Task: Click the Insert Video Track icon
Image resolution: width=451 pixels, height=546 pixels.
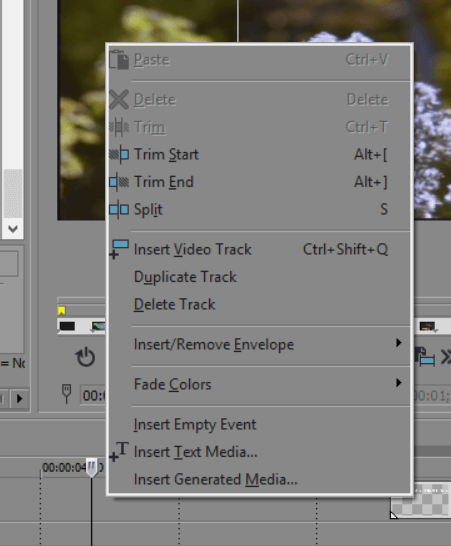Action: pos(119,249)
